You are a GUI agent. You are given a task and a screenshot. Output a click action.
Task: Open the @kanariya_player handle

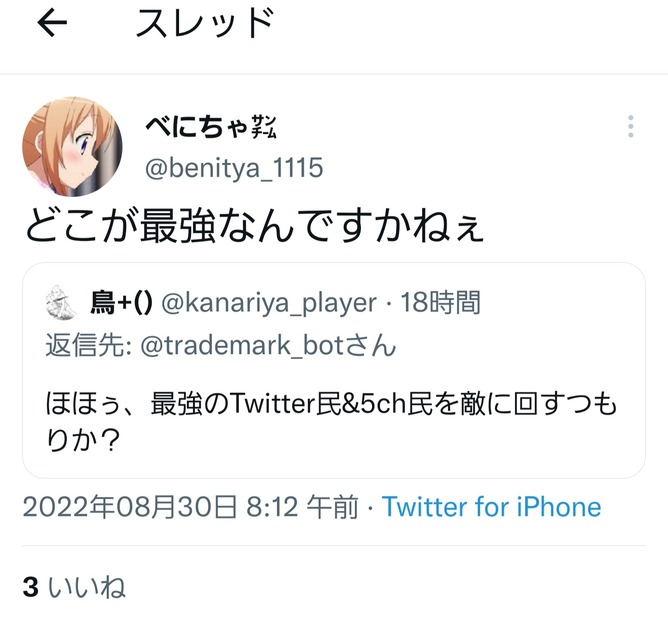[269, 303]
